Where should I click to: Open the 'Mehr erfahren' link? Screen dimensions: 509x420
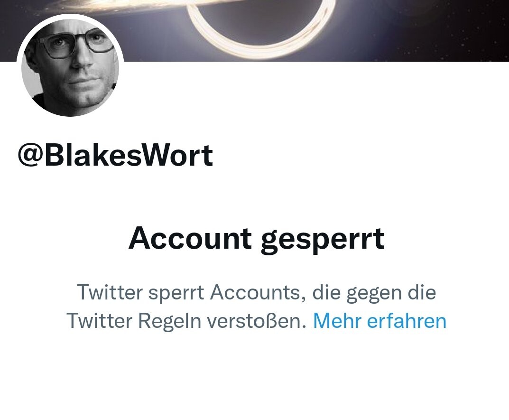coord(379,321)
